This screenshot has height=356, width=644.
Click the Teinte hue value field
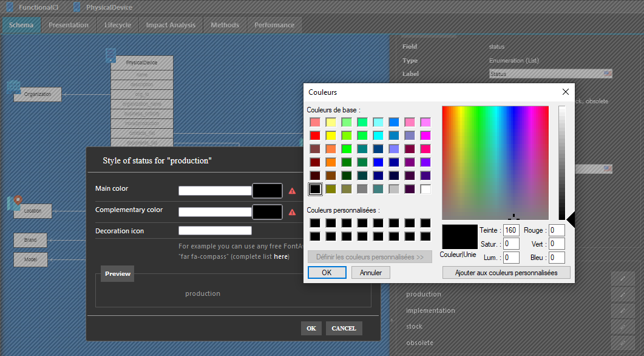pos(511,230)
